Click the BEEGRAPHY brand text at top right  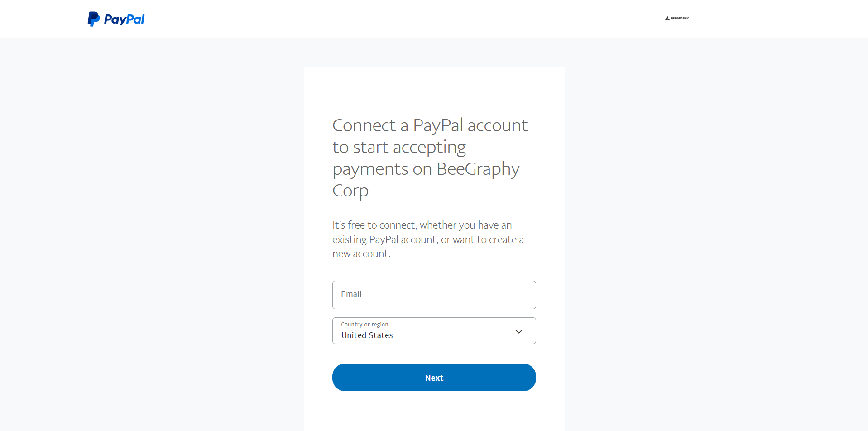[x=680, y=19]
